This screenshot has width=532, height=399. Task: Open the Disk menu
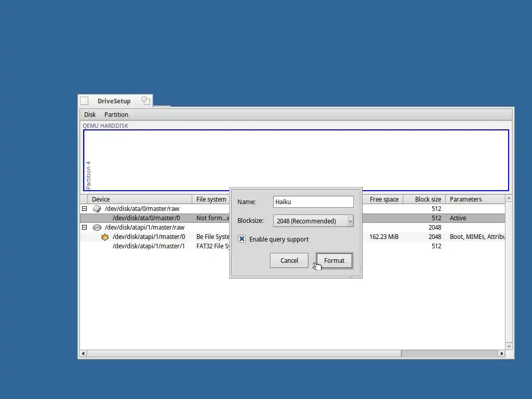[x=90, y=115]
